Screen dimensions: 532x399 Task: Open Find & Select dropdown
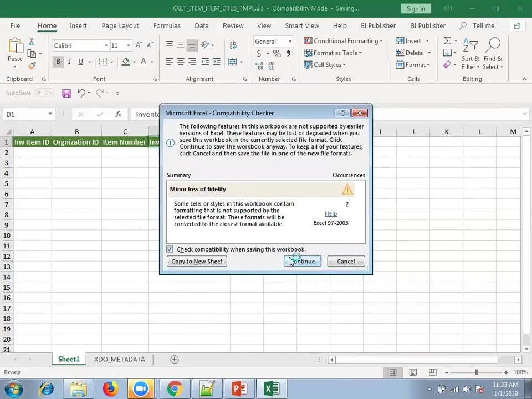(493, 54)
